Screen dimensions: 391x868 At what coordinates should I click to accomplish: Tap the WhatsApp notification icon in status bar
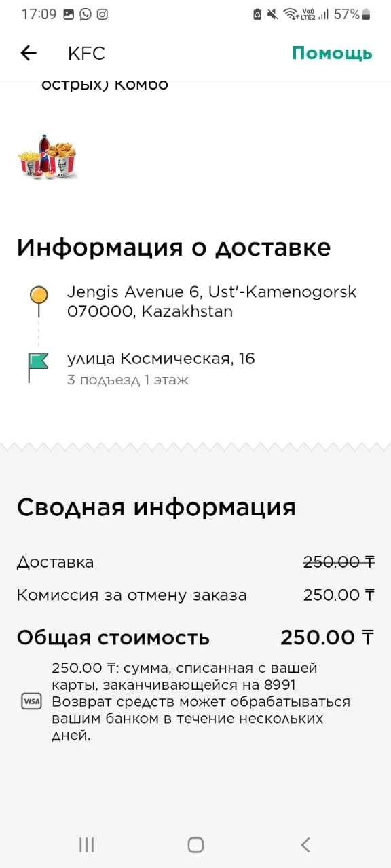86,14
